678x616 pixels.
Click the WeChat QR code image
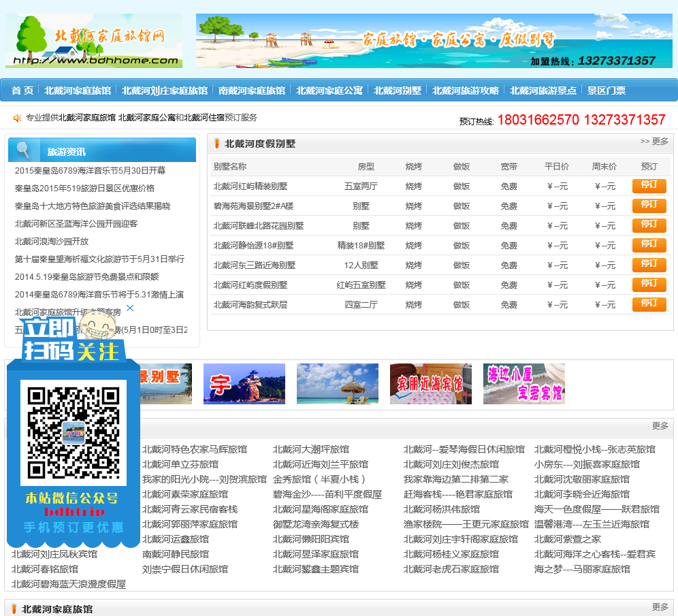(74, 432)
